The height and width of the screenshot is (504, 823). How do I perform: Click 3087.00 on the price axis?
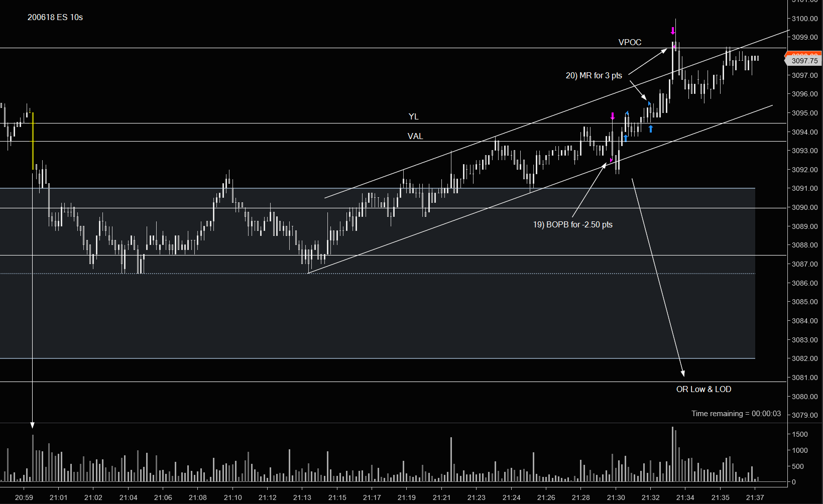click(805, 264)
